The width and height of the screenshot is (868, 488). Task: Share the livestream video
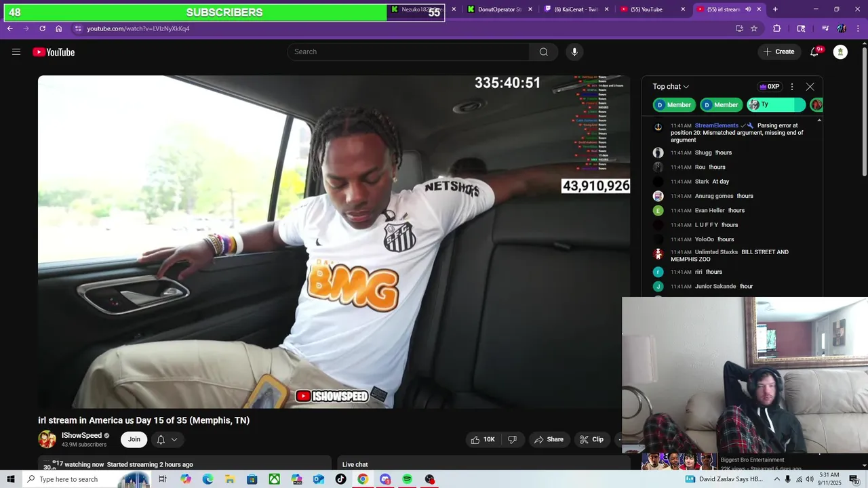coord(549,439)
